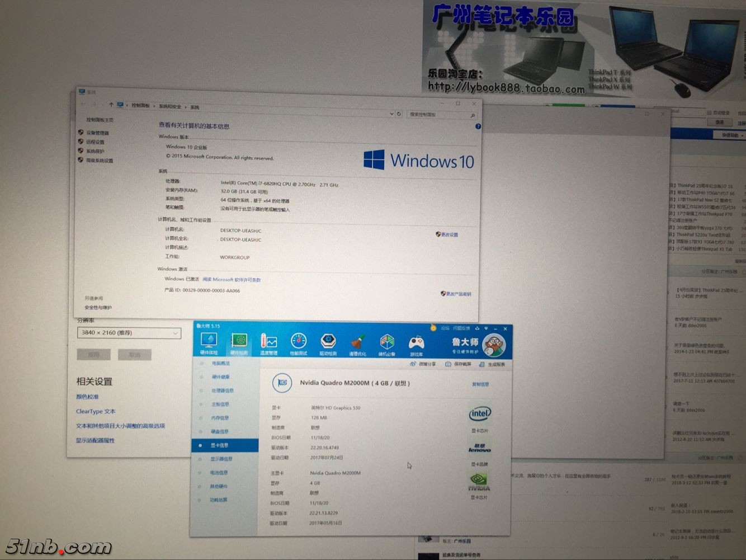Open 控制面板主页 control panel home link
Image resolution: width=746 pixels, height=560 pixels.
(100, 120)
